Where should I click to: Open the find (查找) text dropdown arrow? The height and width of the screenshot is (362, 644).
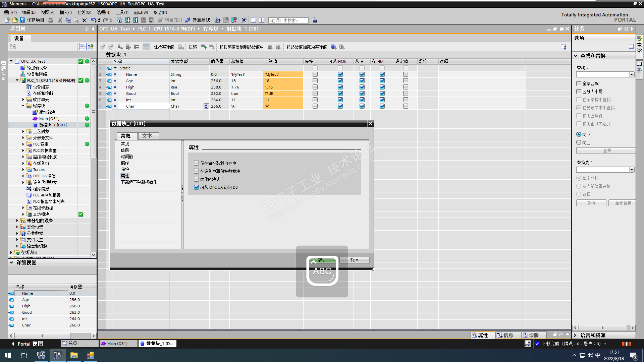(632, 74)
